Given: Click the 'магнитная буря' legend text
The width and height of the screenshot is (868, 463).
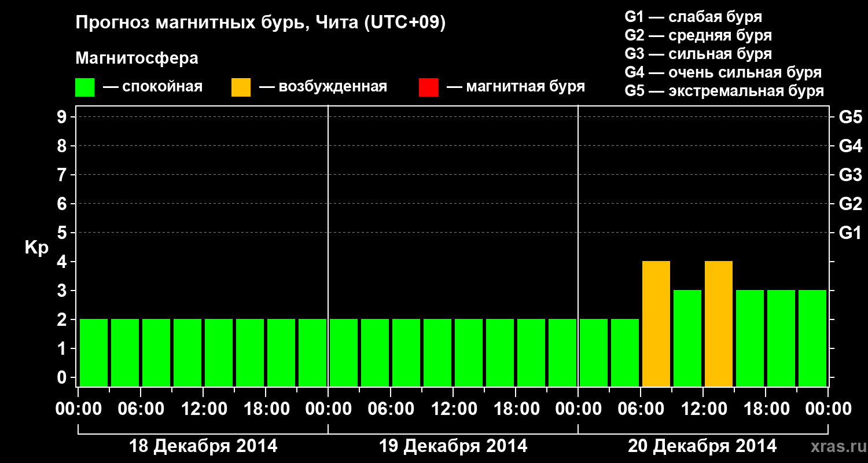Looking at the screenshot, I should click(525, 87).
